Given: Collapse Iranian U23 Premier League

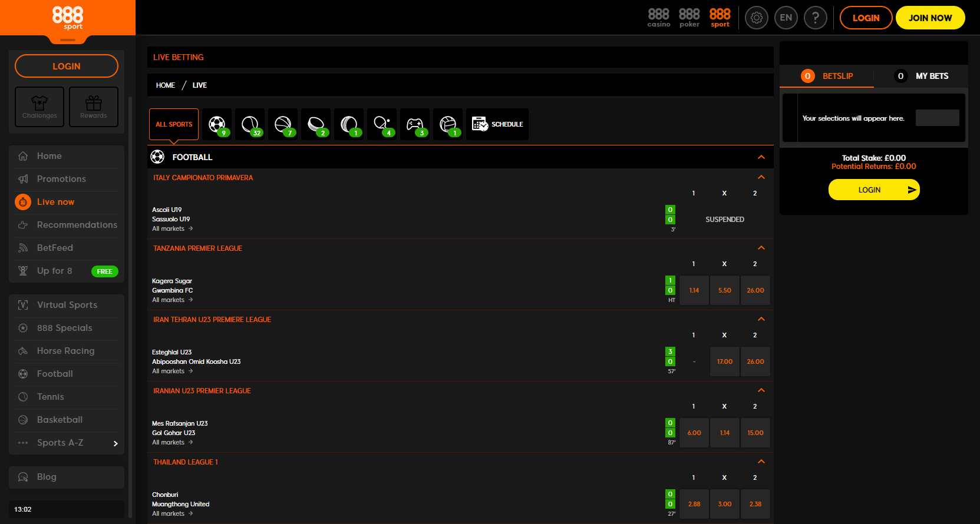Looking at the screenshot, I should (761, 390).
